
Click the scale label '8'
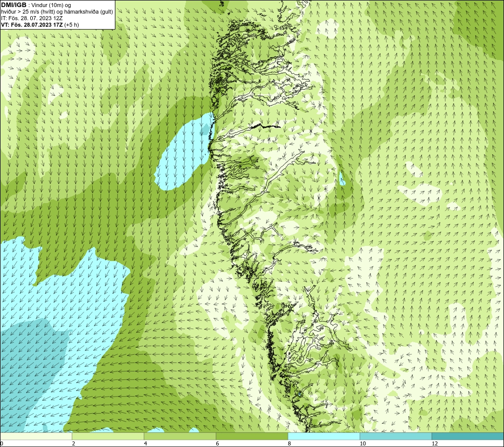[290, 444]
